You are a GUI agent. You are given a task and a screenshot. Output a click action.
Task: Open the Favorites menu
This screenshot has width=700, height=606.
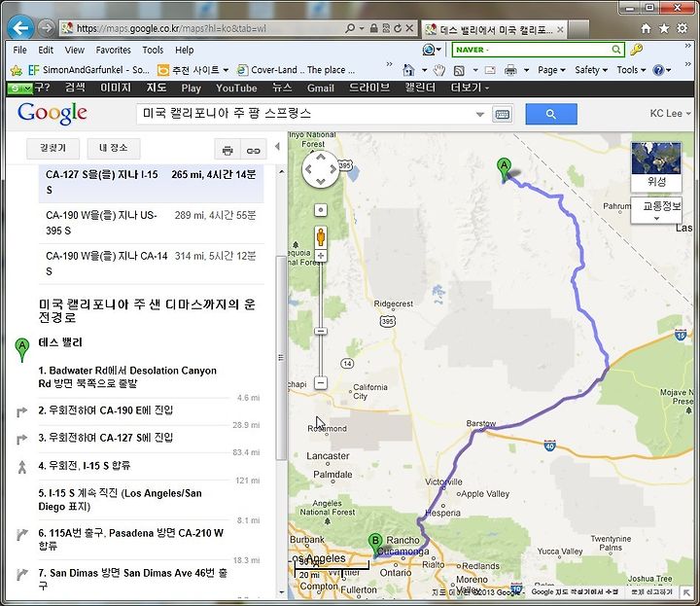[114, 50]
